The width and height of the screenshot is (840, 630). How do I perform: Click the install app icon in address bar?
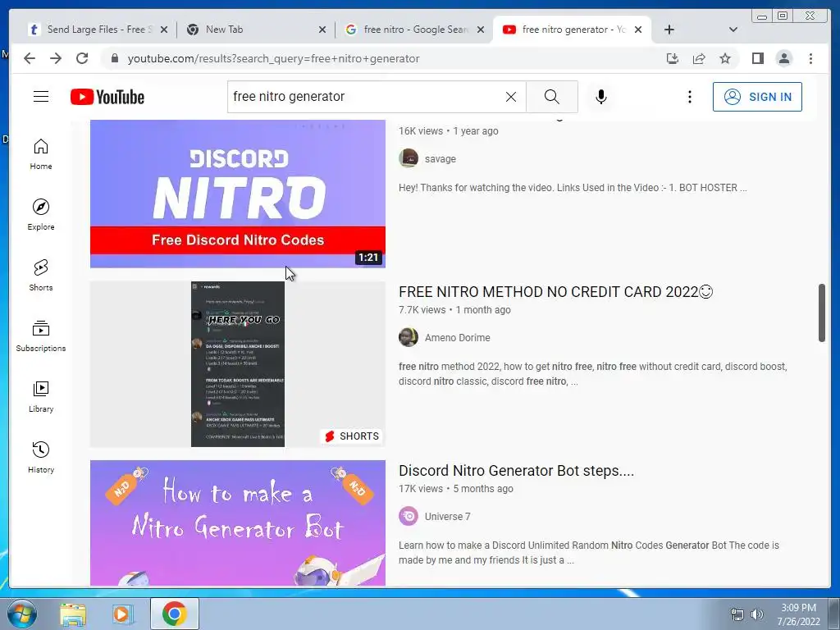(673, 58)
